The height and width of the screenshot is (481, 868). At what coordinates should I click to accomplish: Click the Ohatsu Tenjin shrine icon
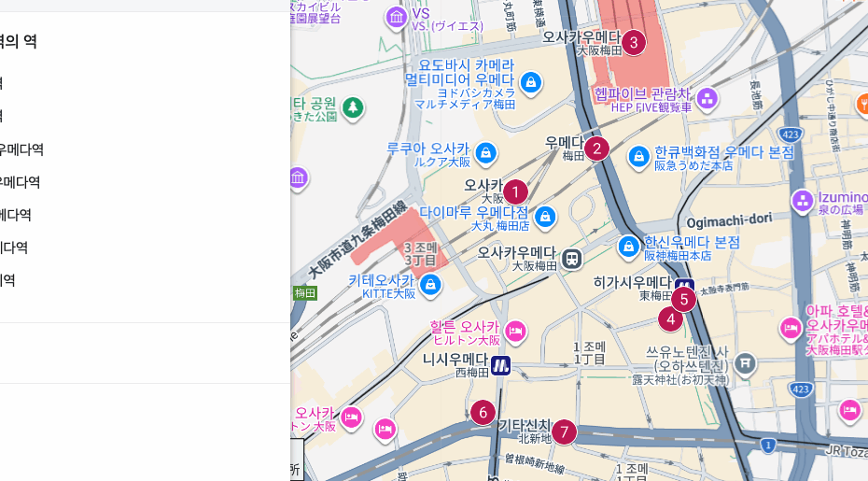tap(745, 361)
